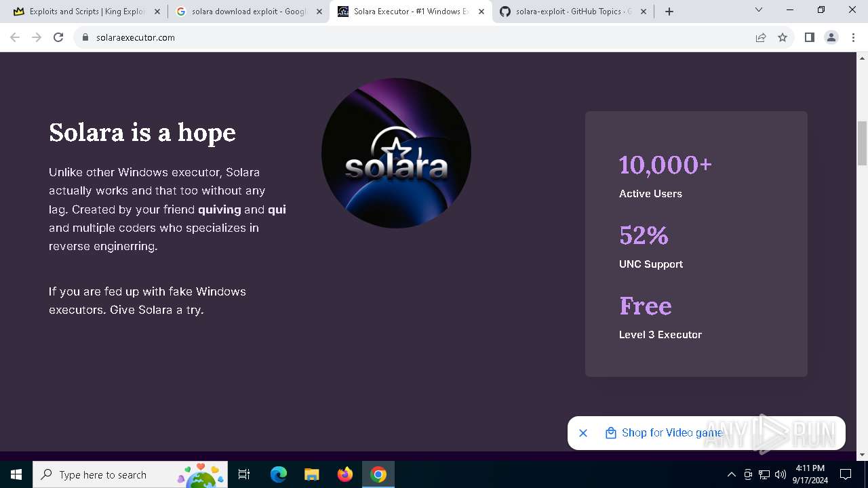This screenshot has width=868, height=488.
Task: Bookmark this page with the star icon
Action: (x=783, y=37)
